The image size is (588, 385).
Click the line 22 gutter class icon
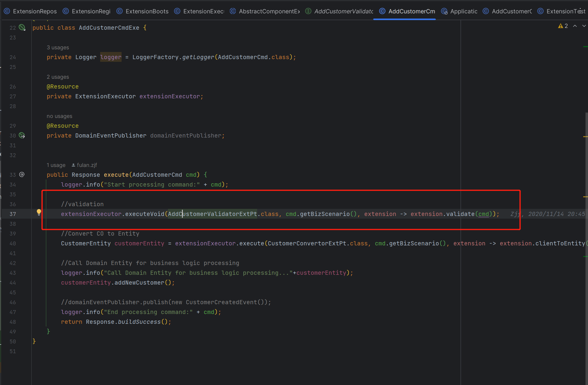coord(22,27)
